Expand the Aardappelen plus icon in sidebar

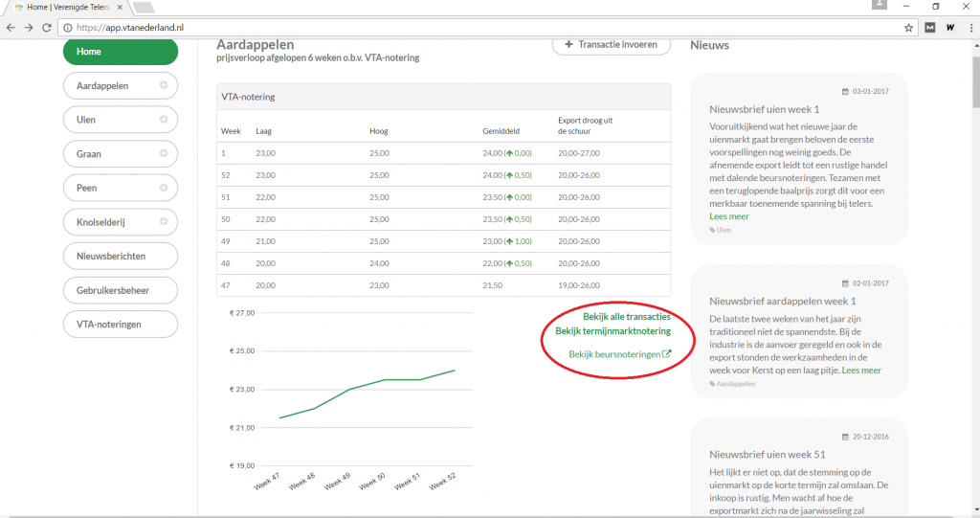coord(163,85)
